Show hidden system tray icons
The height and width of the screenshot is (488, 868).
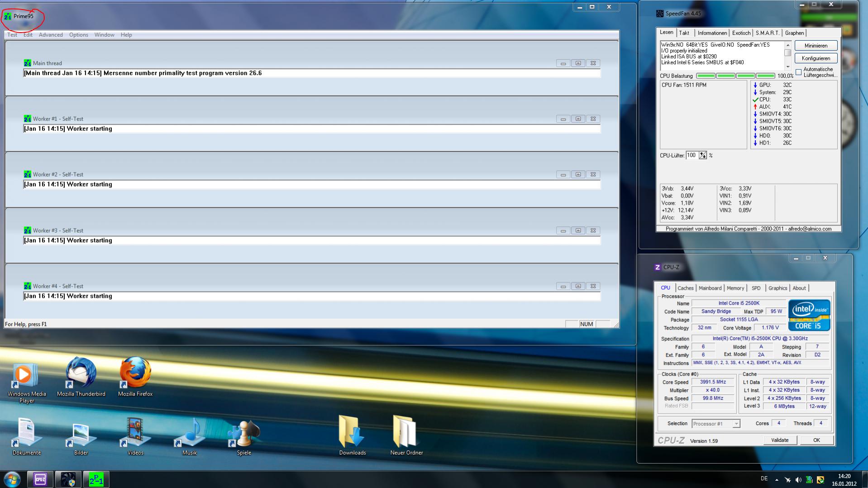point(777,480)
